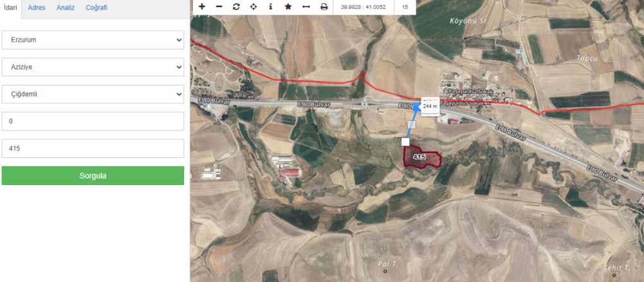Open the Erzurum province dropdown
Viewport: 644px width, 282px height.
pyautogui.click(x=93, y=40)
